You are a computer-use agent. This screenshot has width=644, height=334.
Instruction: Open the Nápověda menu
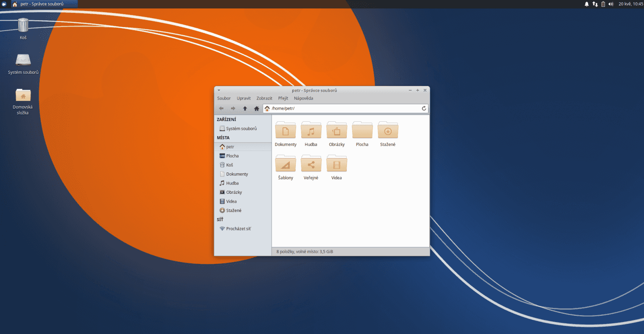[x=303, y=98]
